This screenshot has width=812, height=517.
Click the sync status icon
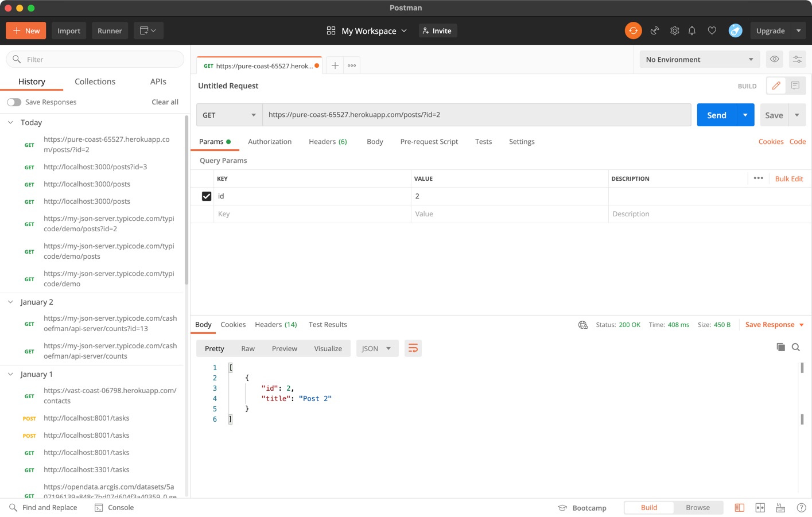pyautogui.click(x=633, y=31)
